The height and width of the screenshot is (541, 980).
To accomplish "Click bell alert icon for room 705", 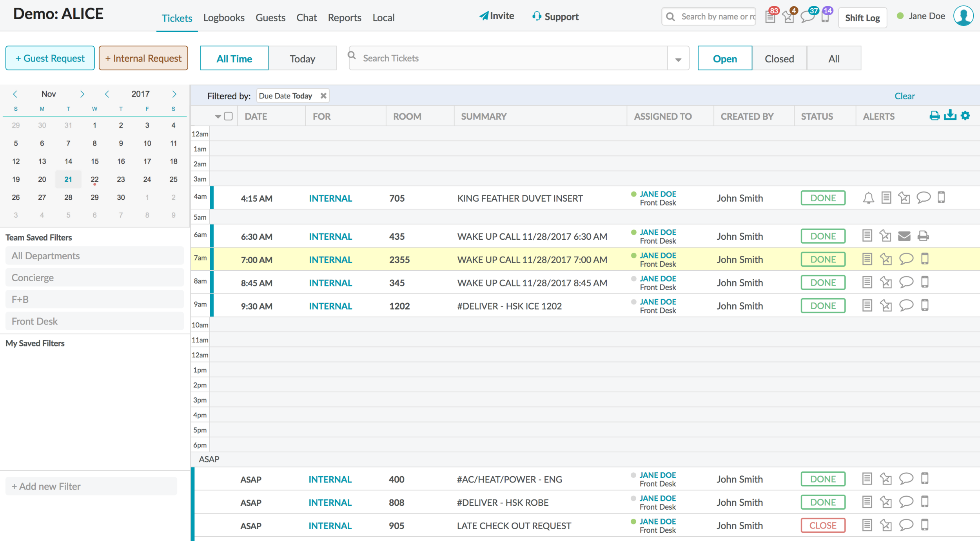I will pyautogui.click(x=868, y=198).
